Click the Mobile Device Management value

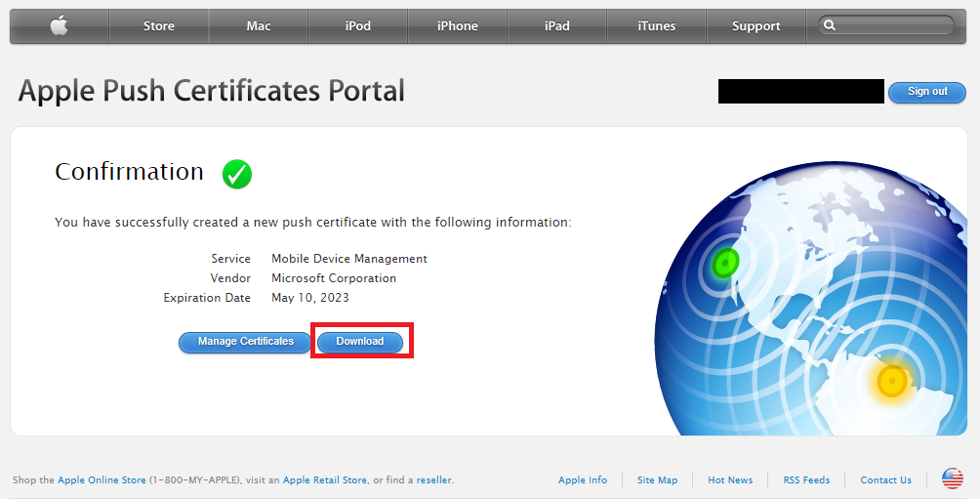pos(349,259)
